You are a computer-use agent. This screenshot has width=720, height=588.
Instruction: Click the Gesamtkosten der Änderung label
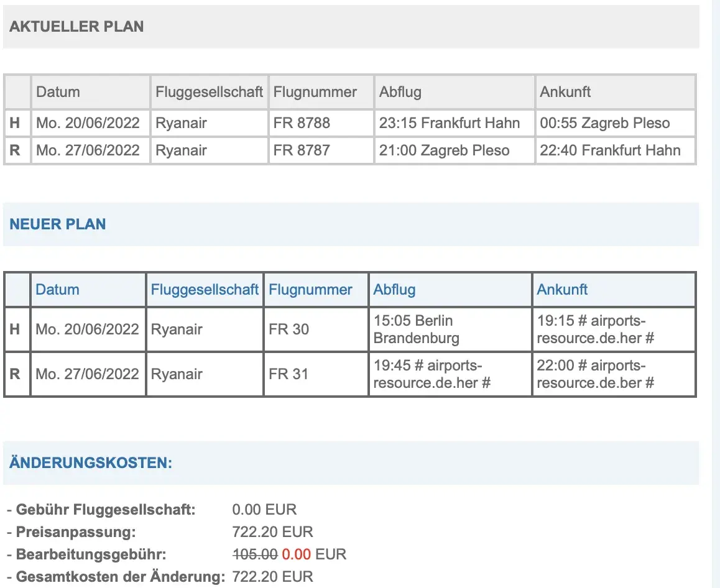[120, 577]
